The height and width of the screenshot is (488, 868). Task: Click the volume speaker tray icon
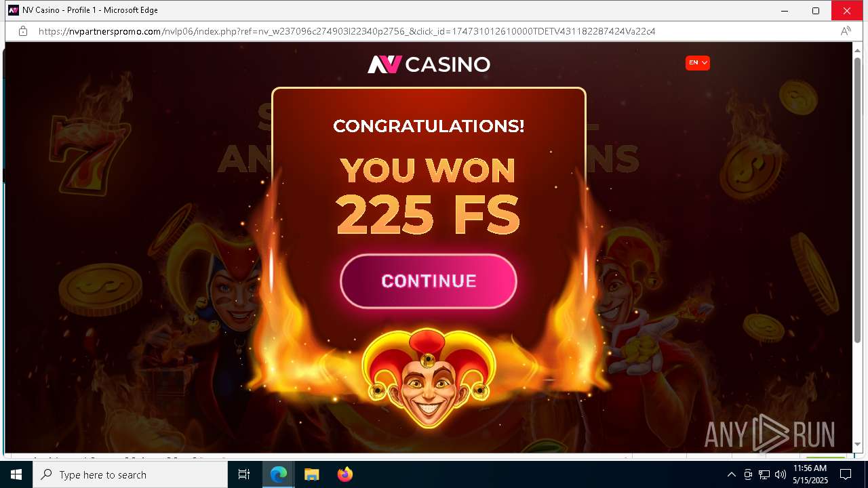coord(781,474)
